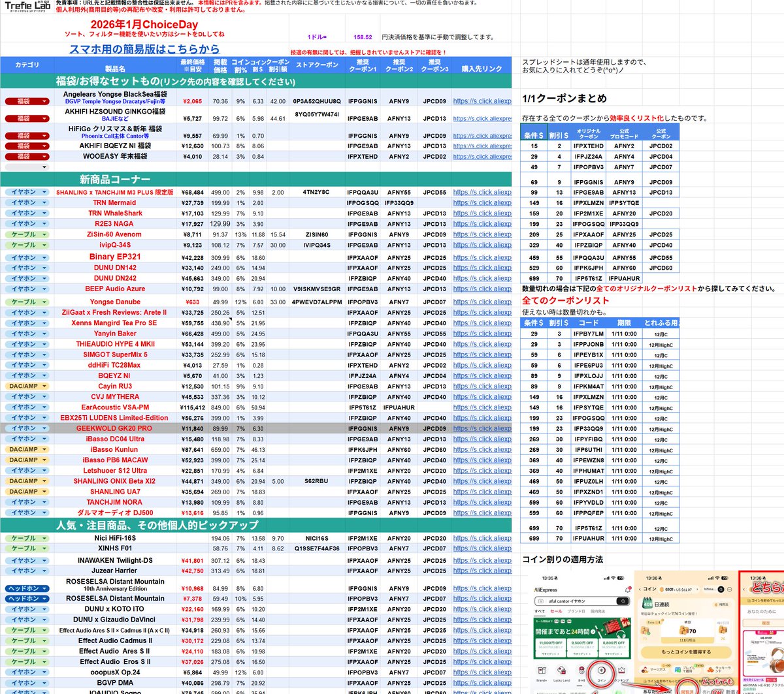Image resolution: width=784 pixels, height=694 pixels.
Task: Select coupon code IFPHUMAT in list
Action: (588, 471)
